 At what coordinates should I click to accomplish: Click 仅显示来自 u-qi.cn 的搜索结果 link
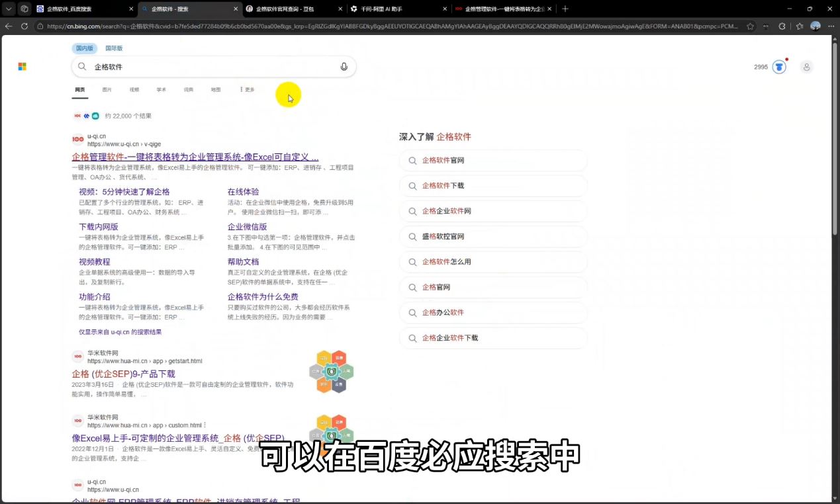coord(120,332)
